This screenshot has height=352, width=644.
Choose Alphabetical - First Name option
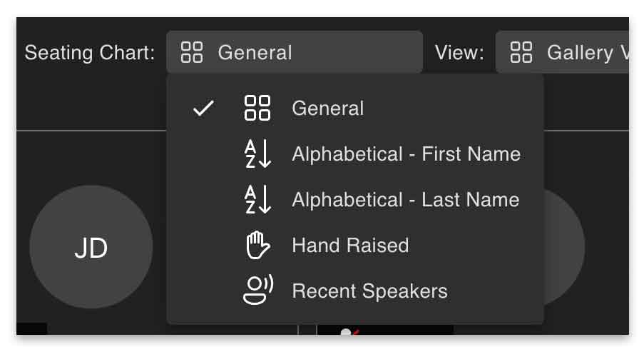coord(355,154)
